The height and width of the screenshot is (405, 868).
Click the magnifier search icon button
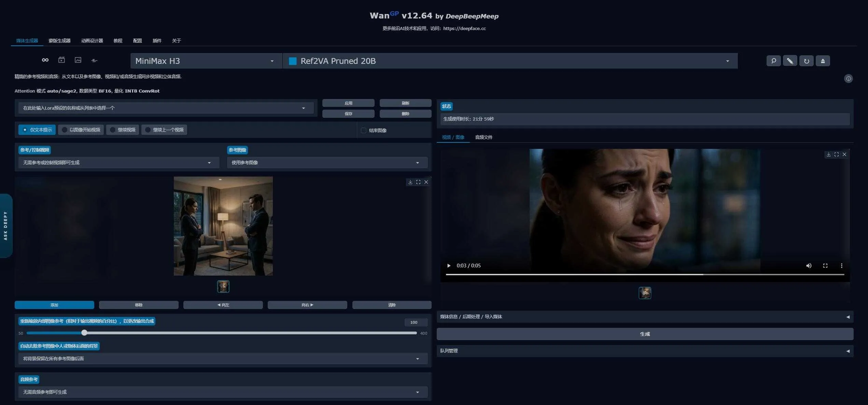click(773, 61)
